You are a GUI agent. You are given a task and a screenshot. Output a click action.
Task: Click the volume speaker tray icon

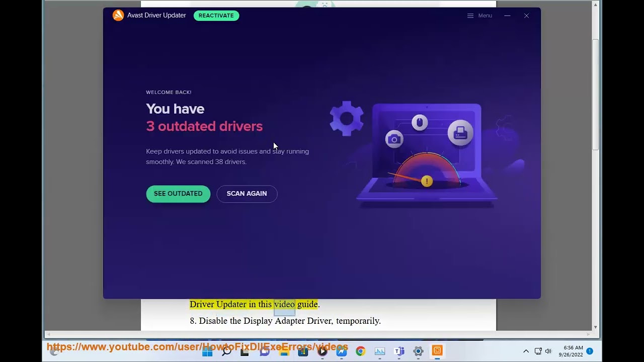(548, 351)
